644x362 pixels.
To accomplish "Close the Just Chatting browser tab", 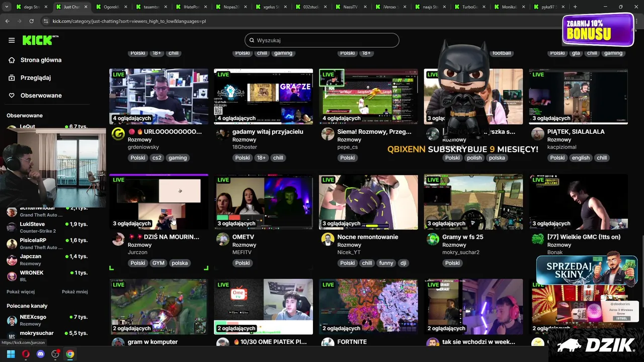I will click(x=85, y=7).
